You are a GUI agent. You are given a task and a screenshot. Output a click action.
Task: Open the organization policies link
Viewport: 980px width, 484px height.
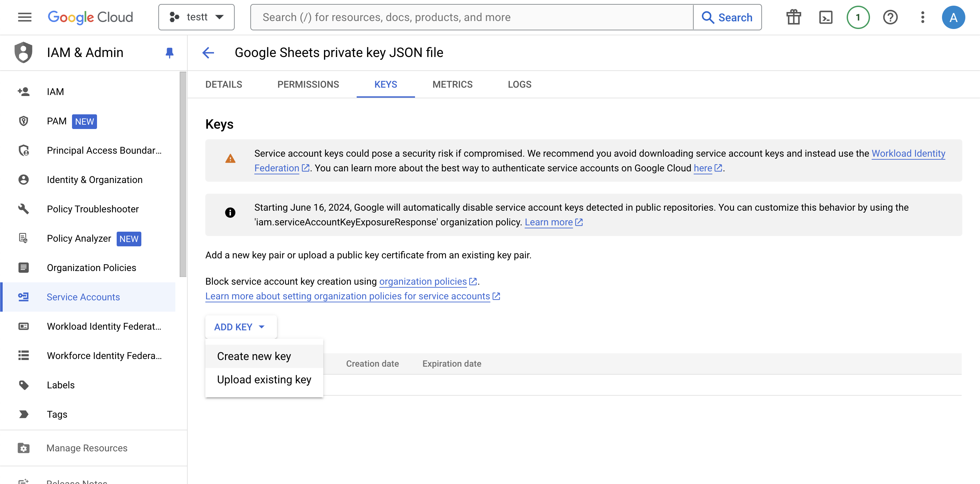tap(423, 281)
